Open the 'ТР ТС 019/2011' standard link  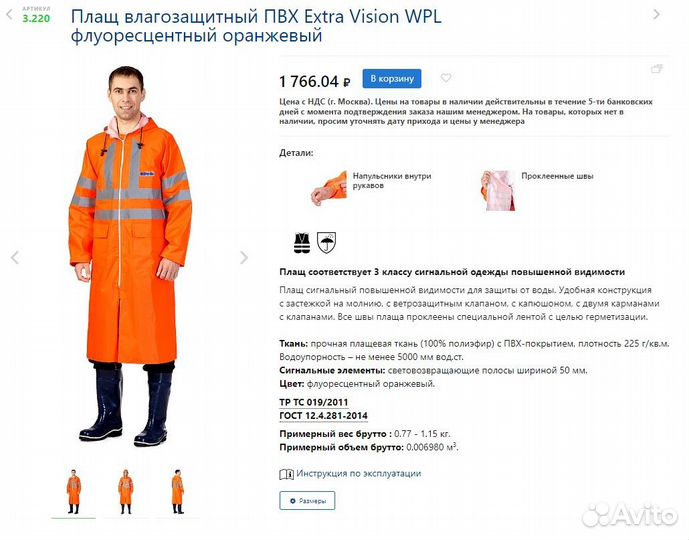point(314,402)
